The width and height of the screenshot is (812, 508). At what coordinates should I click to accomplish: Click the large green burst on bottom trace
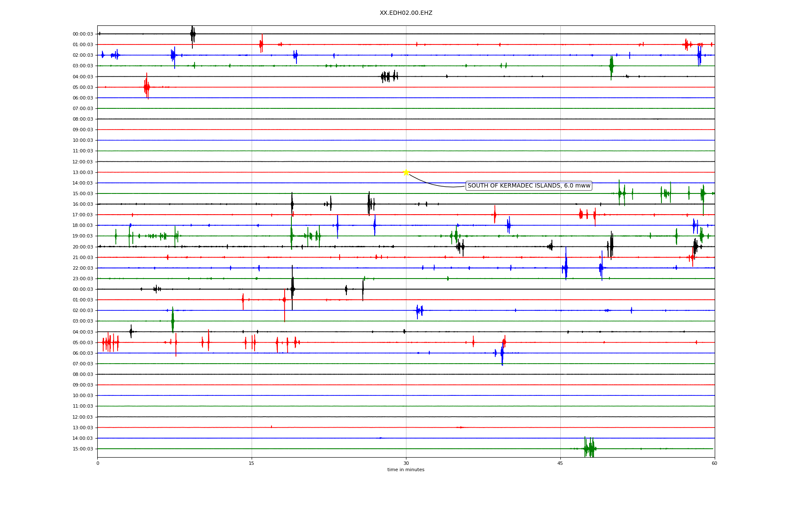point(590,448)
